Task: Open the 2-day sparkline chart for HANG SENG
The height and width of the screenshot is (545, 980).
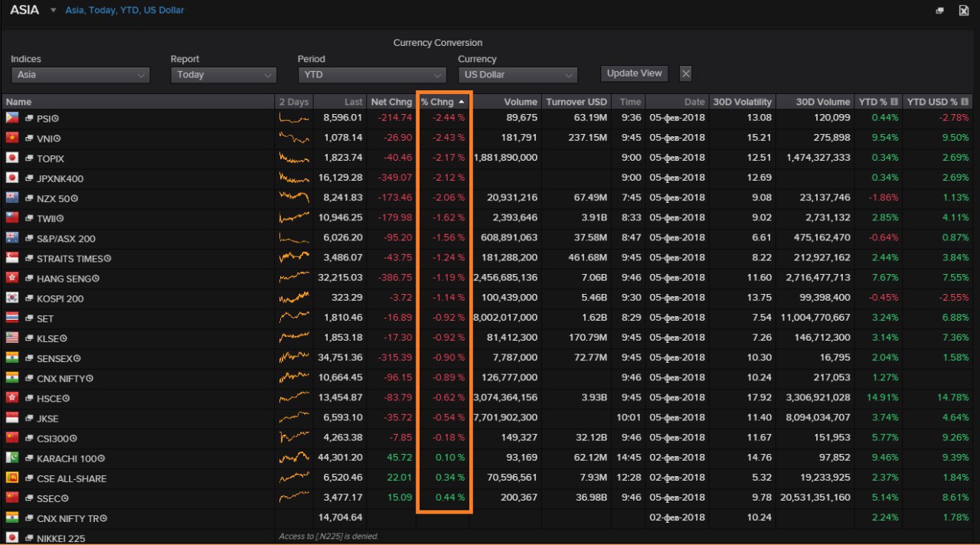Action: click(x=295, y=279)
